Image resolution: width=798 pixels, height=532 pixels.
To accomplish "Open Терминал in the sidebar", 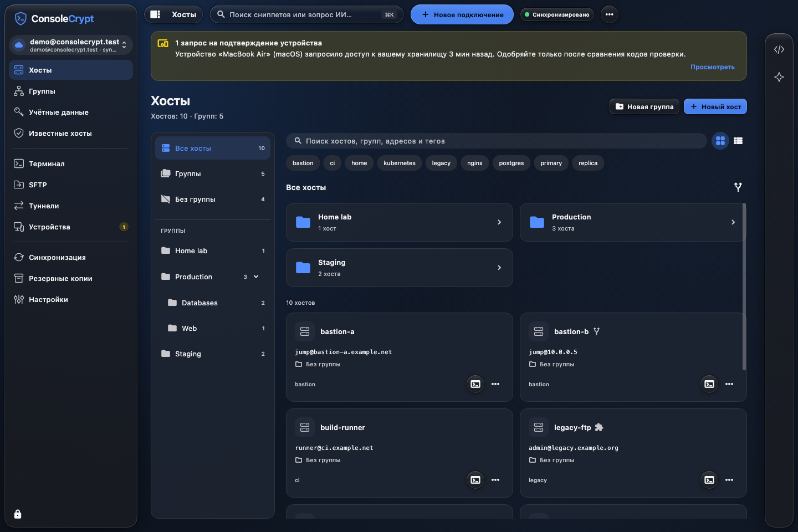I will 71,163.
